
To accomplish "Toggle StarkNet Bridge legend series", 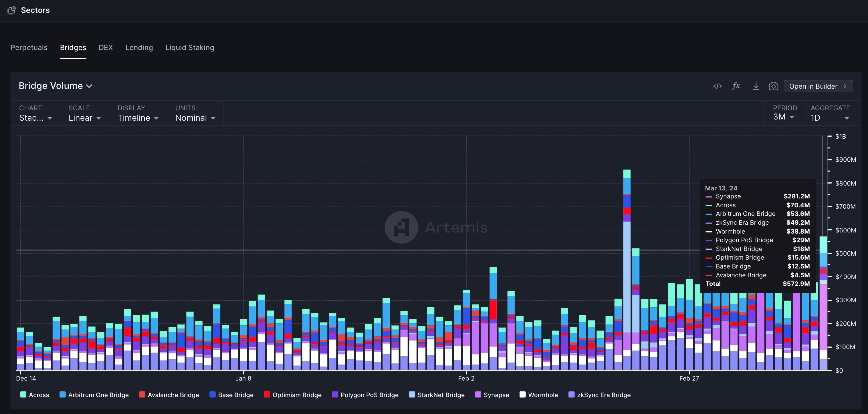I will [437, 395].
